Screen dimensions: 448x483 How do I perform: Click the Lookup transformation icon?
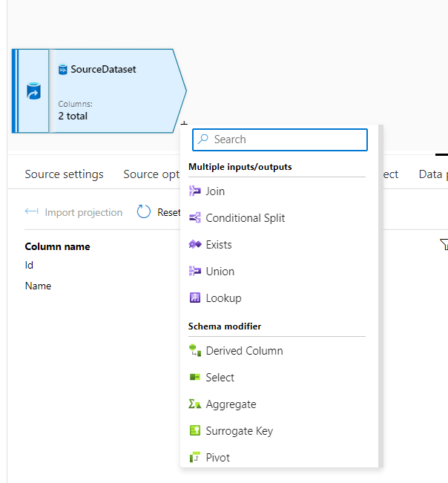(x=195, y=298)
